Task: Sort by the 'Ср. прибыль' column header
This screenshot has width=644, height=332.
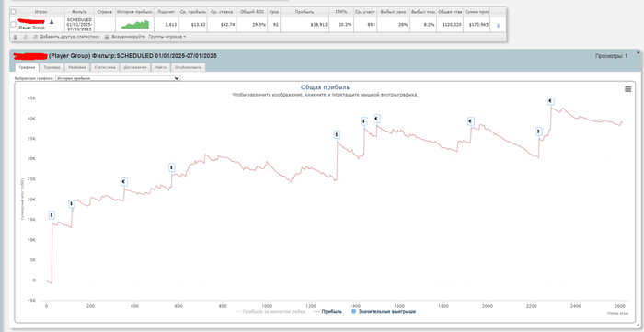Action: point(192,12)
